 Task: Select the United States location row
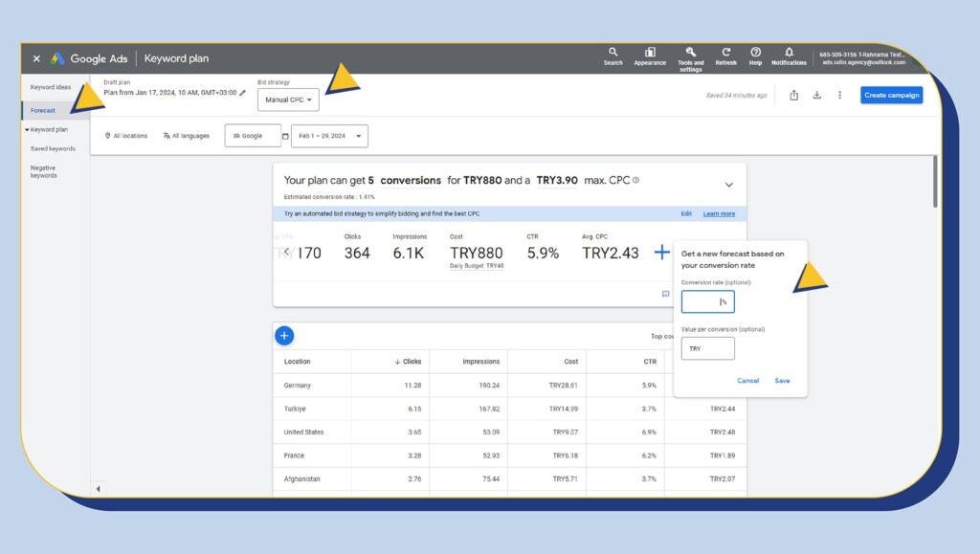509,432
